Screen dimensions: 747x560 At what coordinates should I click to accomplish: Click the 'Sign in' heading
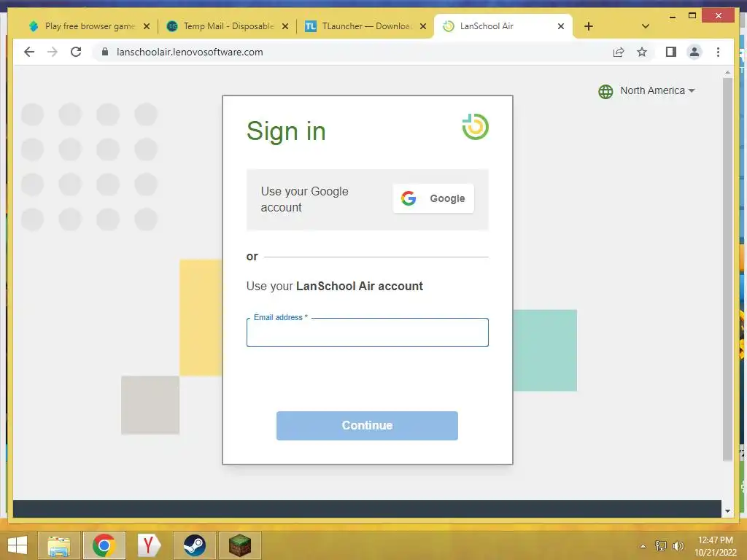tap(286, 131)
